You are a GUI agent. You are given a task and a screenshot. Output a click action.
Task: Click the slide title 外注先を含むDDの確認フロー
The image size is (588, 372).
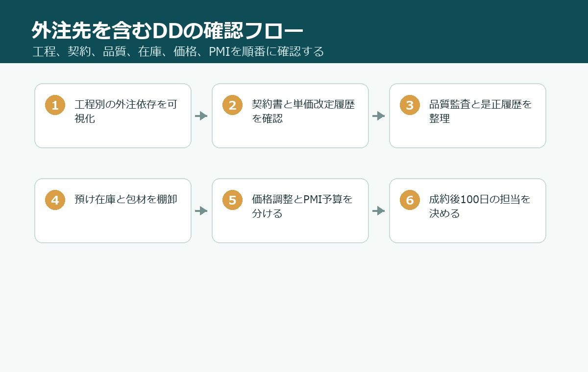168,31
